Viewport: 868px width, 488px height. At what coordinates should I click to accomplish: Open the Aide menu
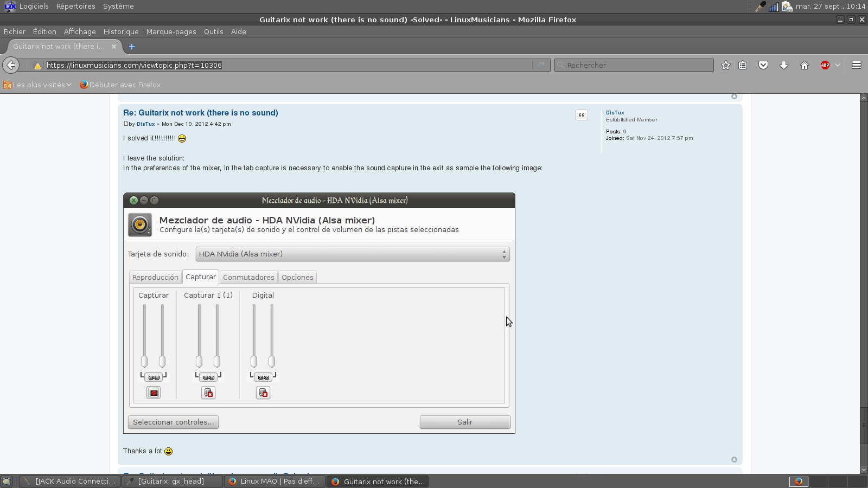tap(239, 31)
